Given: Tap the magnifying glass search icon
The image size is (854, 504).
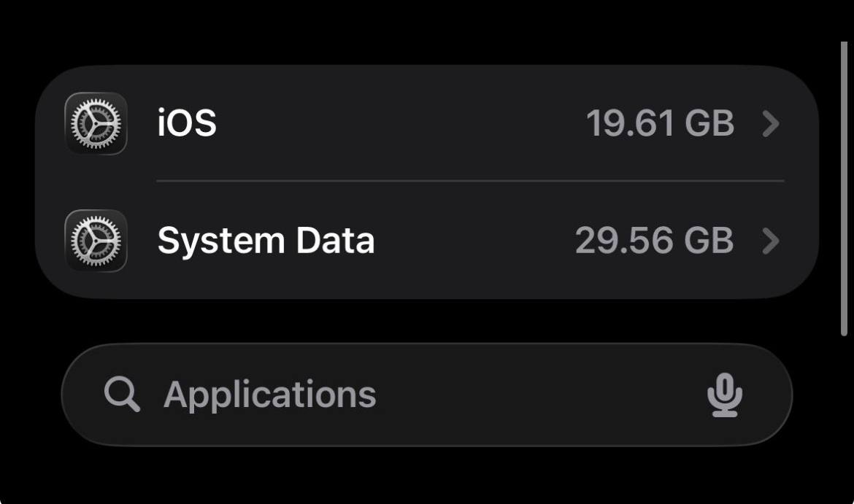Looking at the screenshot, I should (122, 395).
